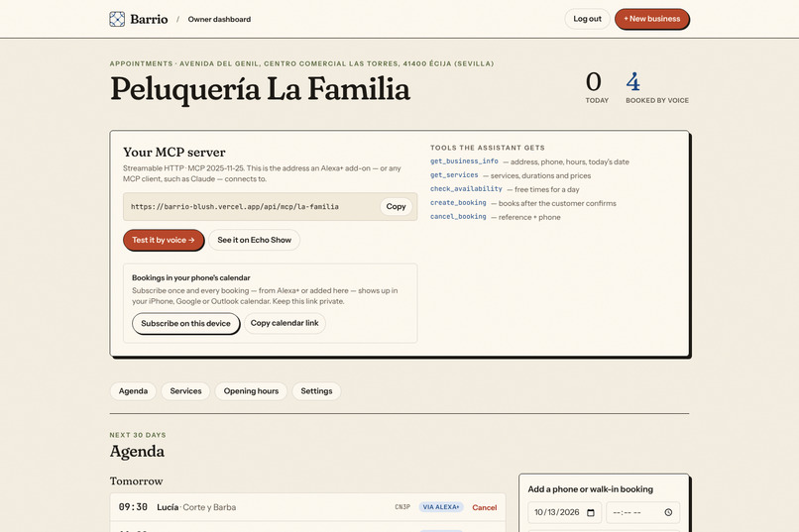Click the Your MCP server heading
799x532 pixels.
[173, 153]
